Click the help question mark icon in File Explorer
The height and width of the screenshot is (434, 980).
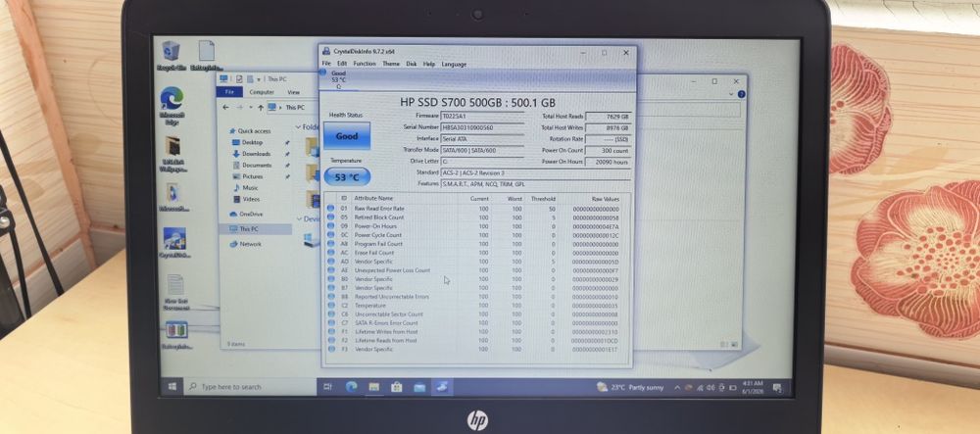point(741,94)
